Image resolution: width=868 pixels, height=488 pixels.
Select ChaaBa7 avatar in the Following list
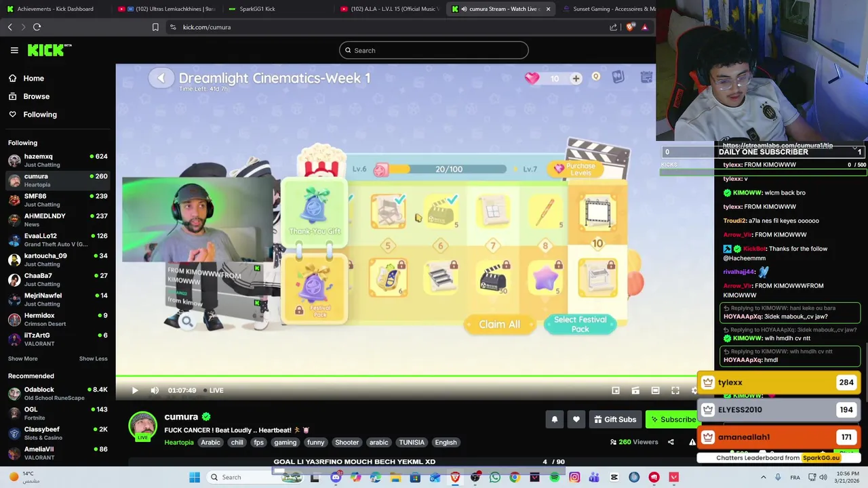pyautogui.click(x=14, y=279)
